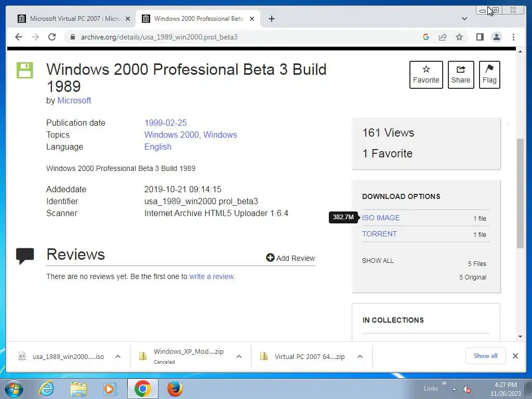Click the Google icon in address bar
Image resolution: width=532 pixels, height=399 pixels.
click(x=426, y=37)
